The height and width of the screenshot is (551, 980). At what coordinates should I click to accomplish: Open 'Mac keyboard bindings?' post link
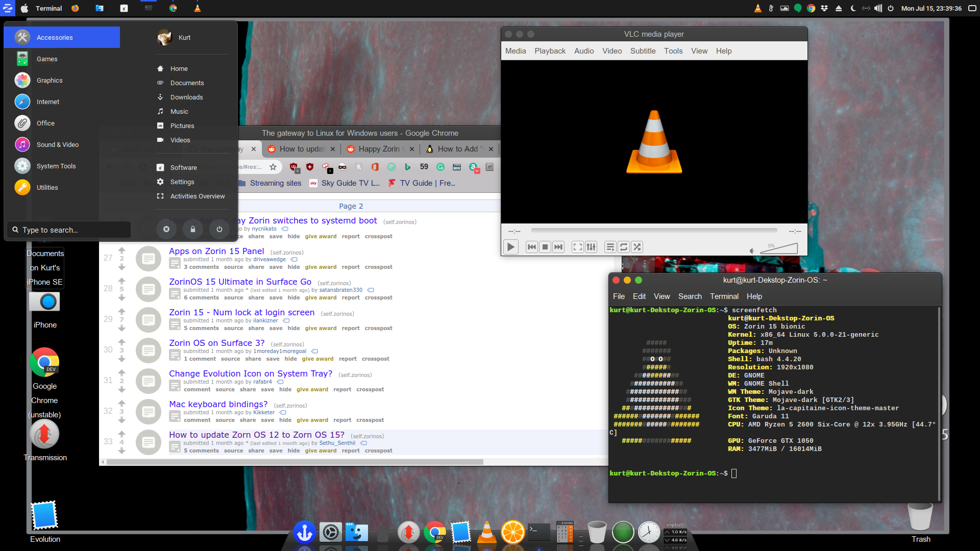click(218, 404)
